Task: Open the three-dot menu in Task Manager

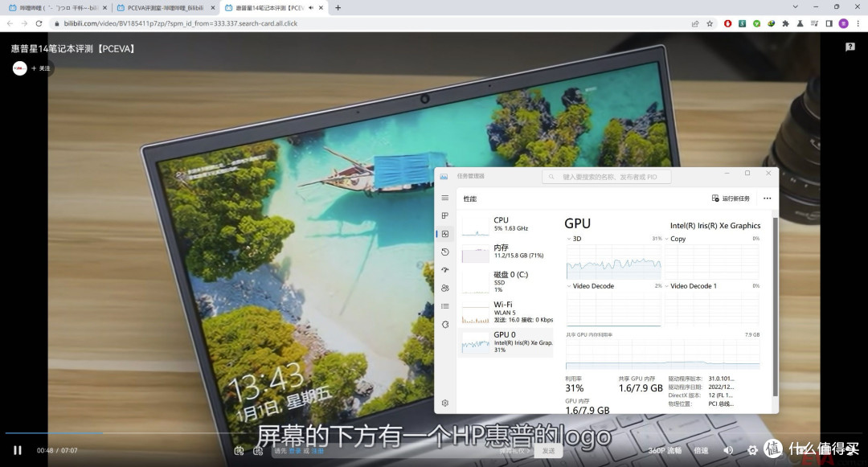Action: (x=767, y=198)
